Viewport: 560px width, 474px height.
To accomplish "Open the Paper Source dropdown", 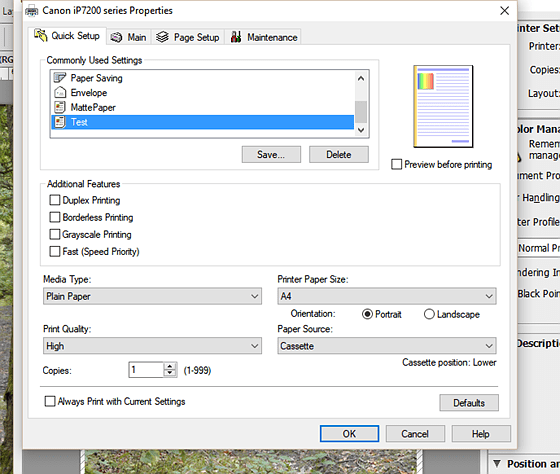I will tap(387, 346).
